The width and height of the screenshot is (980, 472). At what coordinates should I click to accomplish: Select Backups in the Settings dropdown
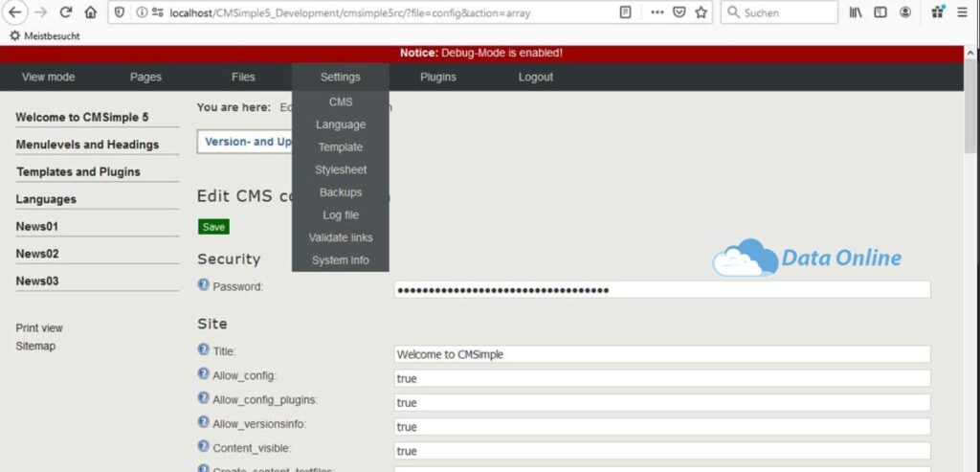pos(341,191)
